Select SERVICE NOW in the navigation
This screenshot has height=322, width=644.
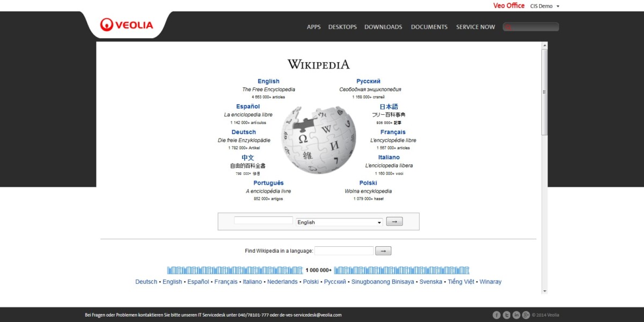click(475, 27)
